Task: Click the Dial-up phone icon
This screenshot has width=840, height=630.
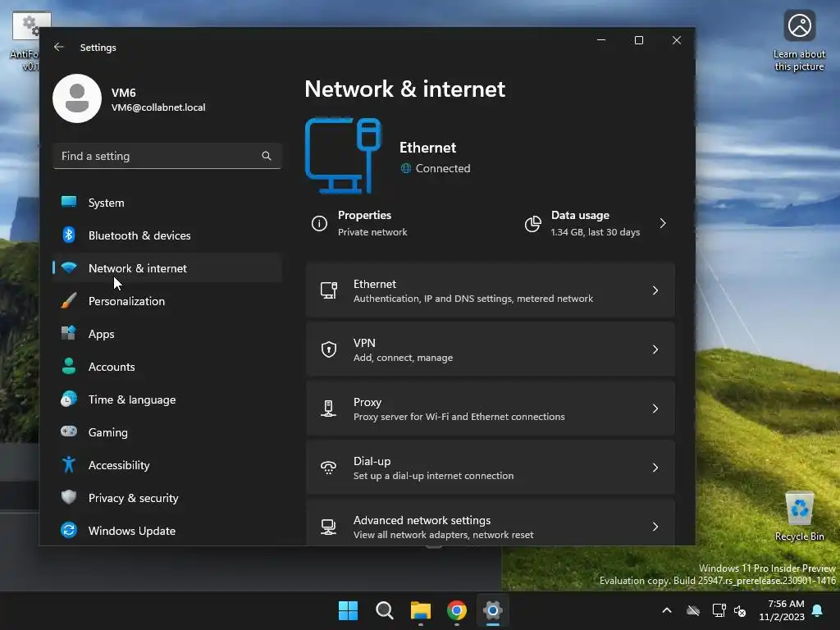Action: [328, 468]
